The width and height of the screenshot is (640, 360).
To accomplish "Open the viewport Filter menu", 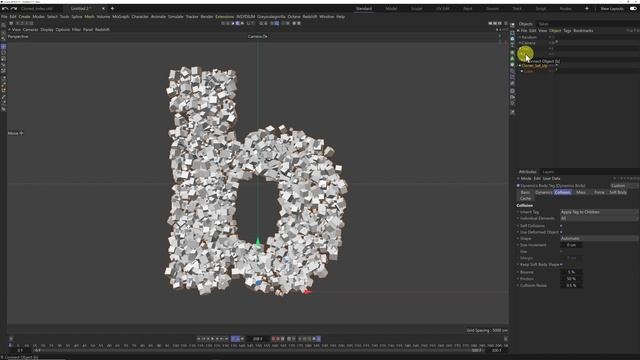I will point(76,30).
